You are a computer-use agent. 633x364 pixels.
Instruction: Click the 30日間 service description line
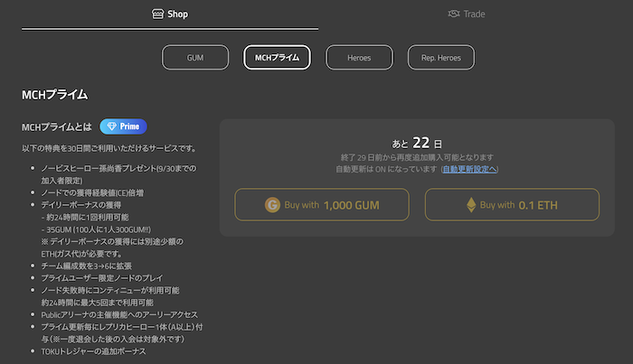[x=109, y=148]
